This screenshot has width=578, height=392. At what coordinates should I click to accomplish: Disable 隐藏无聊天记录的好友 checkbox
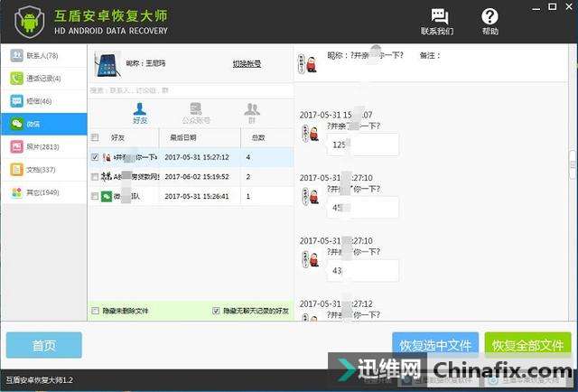pyautogui.click(x=215, y=312)
